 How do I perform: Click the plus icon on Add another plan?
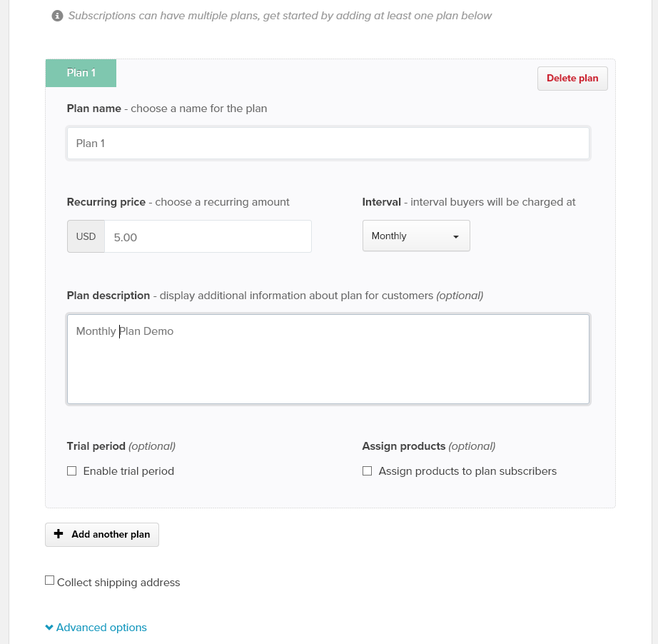click(x=59, y=534)
